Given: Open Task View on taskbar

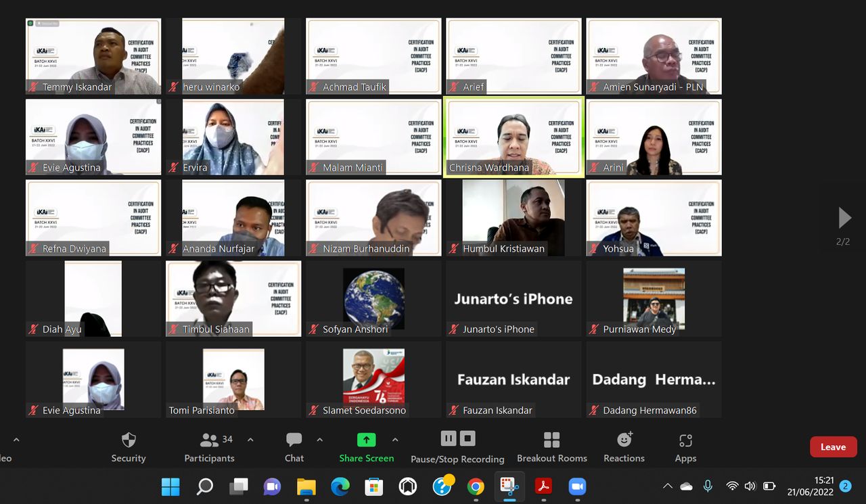Looking at the screenshot, I should pos(238,486).
